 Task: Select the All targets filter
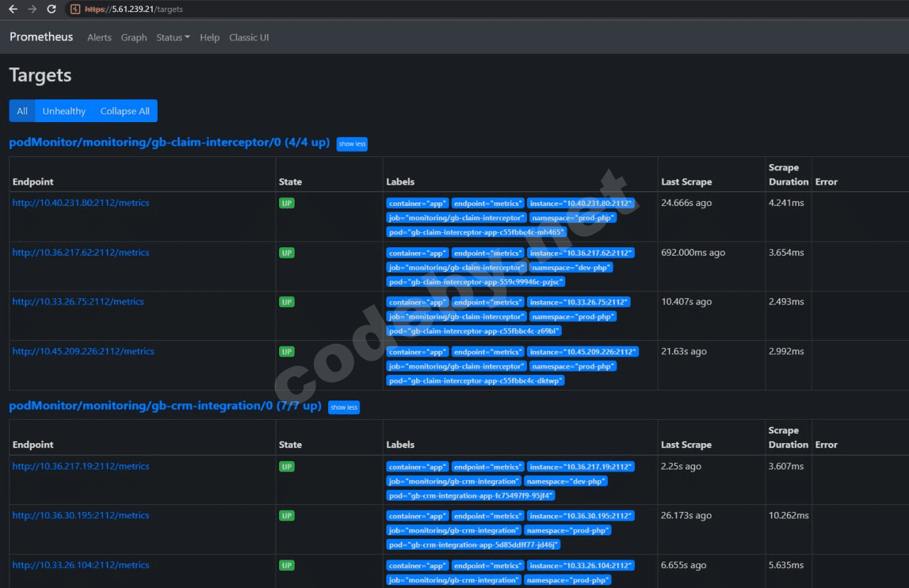(x=22, y=111)
